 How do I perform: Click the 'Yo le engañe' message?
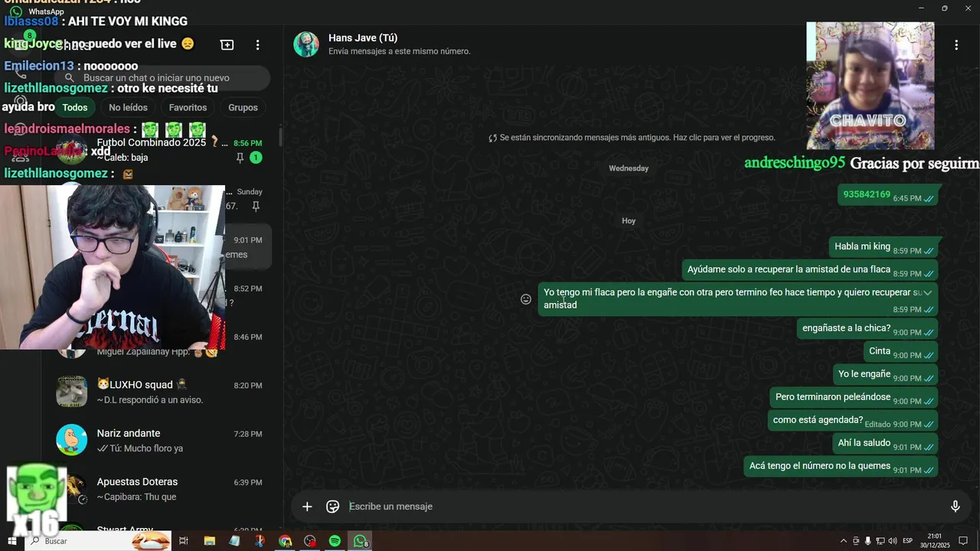(x=885, y=375)
